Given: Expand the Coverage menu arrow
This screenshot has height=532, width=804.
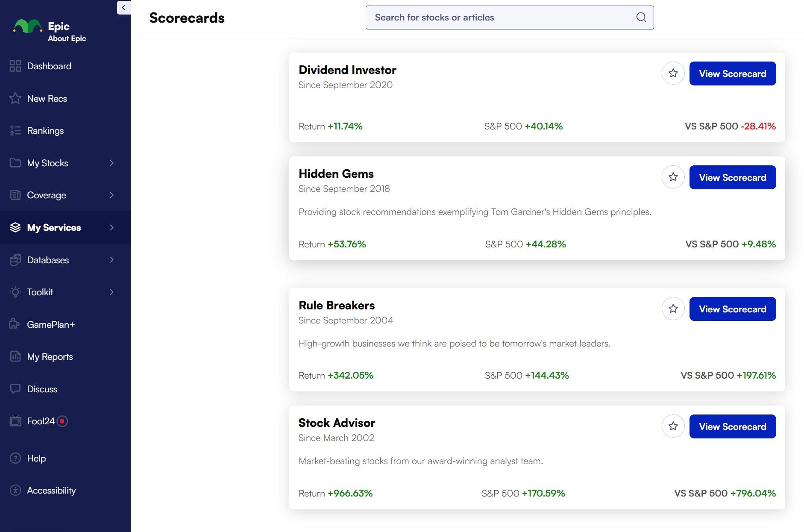Looking at the screenshot, I should (x=112, y=195).
